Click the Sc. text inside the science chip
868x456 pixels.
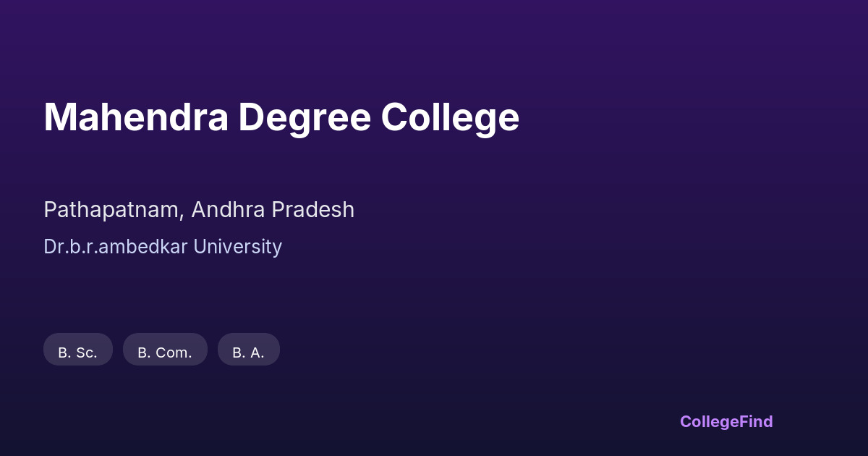coord(87,353)
